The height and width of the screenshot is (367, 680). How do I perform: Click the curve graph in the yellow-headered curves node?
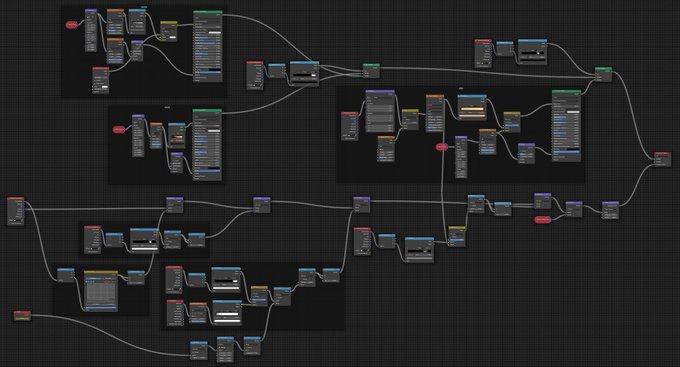pyautogui.click(x=101, y=294)
